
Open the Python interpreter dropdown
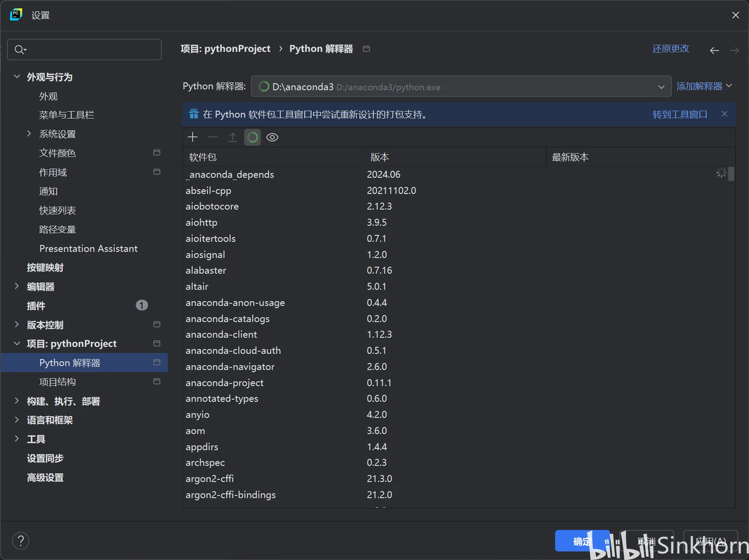[x=461, y=87]
